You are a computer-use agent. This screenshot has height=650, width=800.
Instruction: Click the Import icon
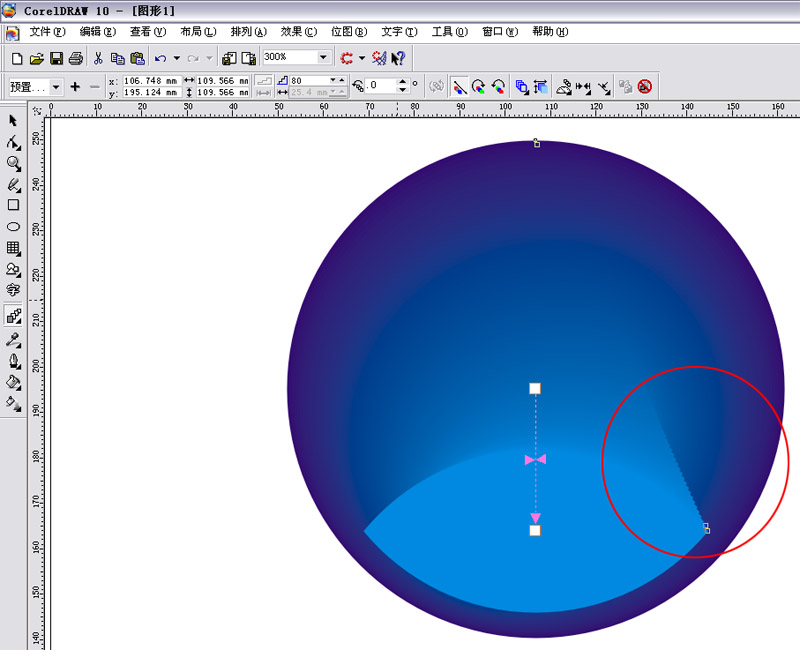pyautogui.click(x=229, y=59)
